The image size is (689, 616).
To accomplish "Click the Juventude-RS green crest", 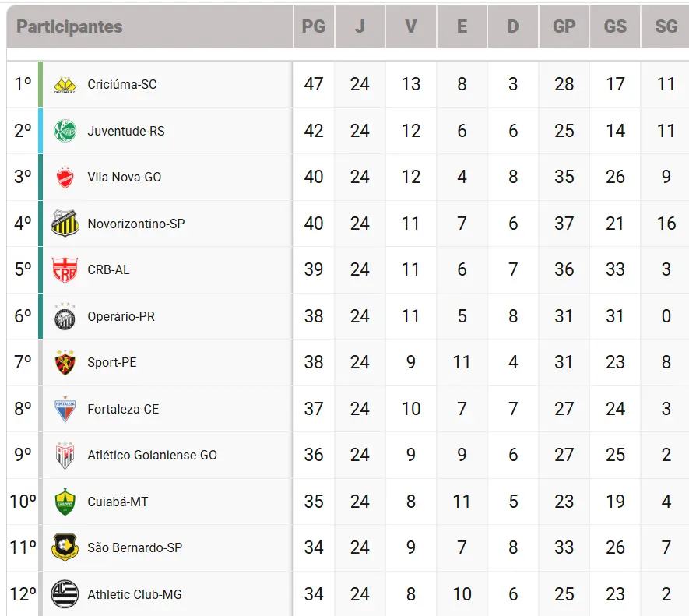I will pos(65,131).
